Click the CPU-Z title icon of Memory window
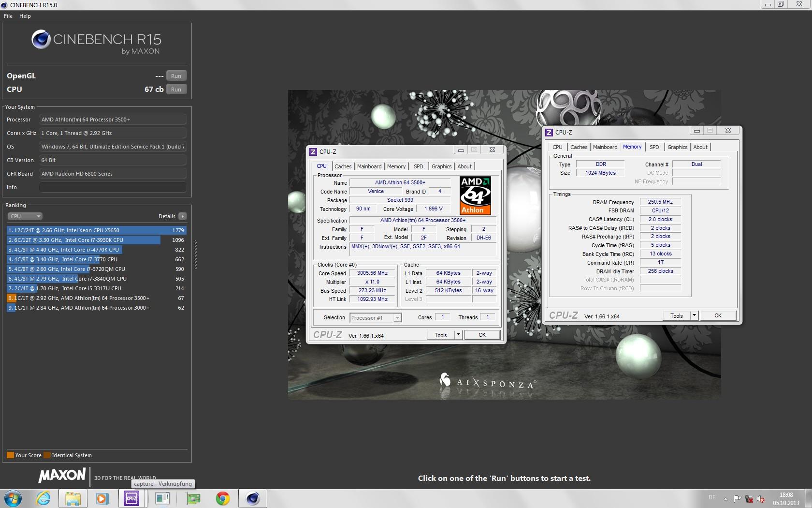 pyautogui.click(x=549, y=132)
